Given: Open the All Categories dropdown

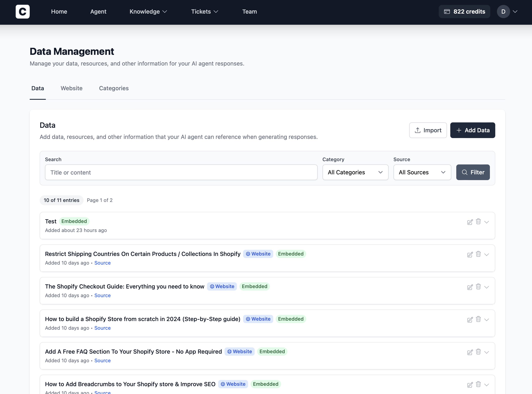Looking at the screenshot, I should (x=355, y=172).
